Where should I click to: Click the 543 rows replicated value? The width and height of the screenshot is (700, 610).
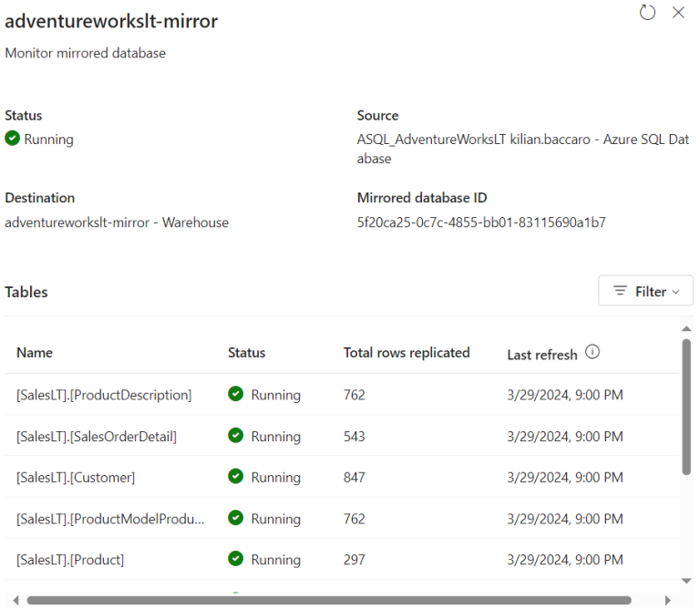point(354,436)
